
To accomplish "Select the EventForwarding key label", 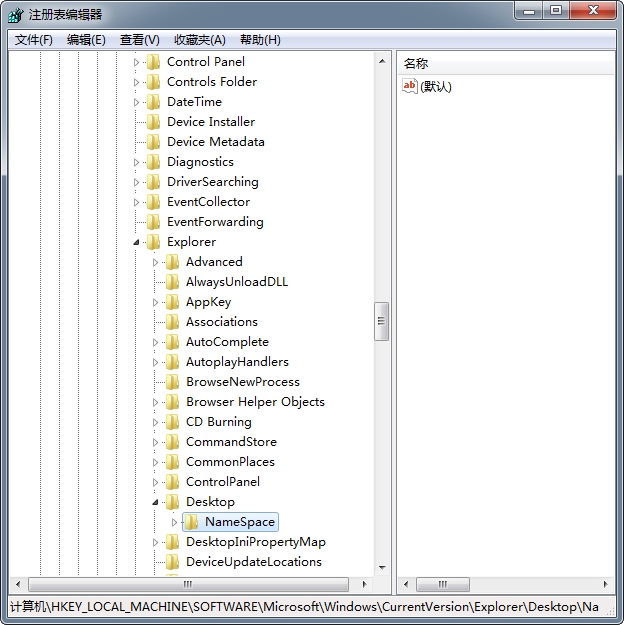I will 215,222.
